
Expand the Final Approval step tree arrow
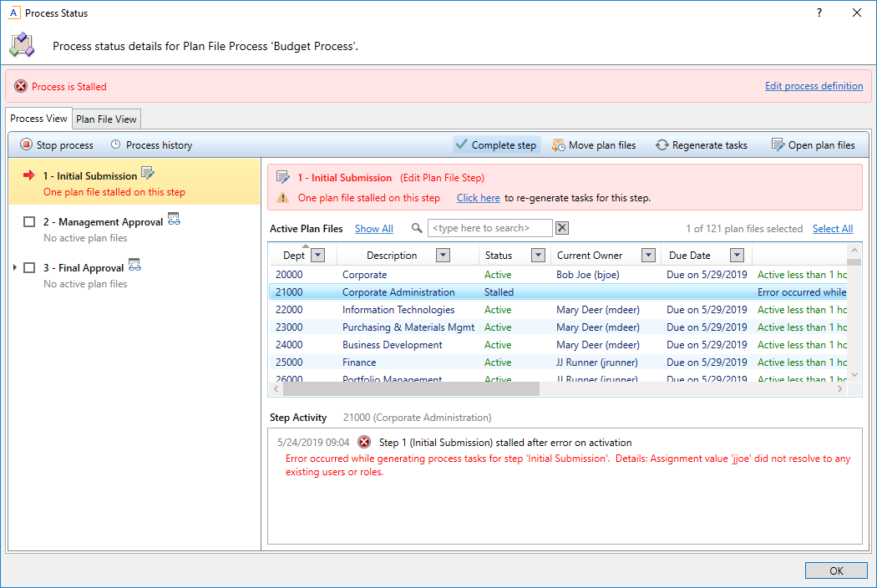[x=14, y=268]
